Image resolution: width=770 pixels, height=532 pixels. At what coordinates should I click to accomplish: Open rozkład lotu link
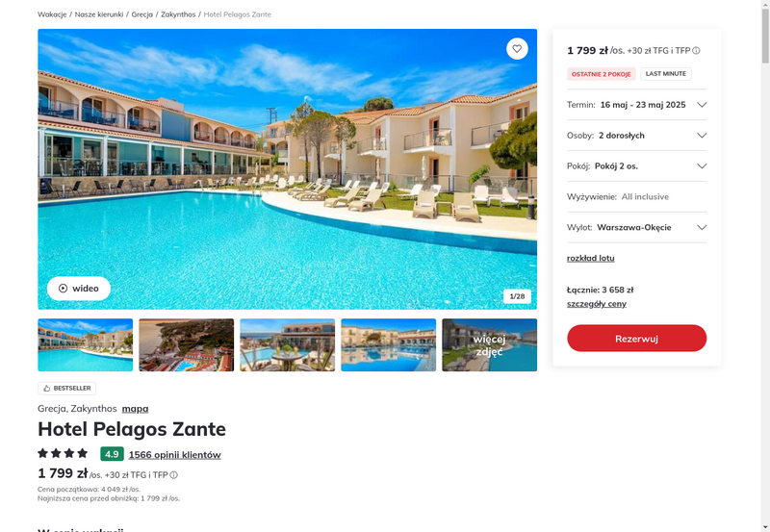[590, 258]
